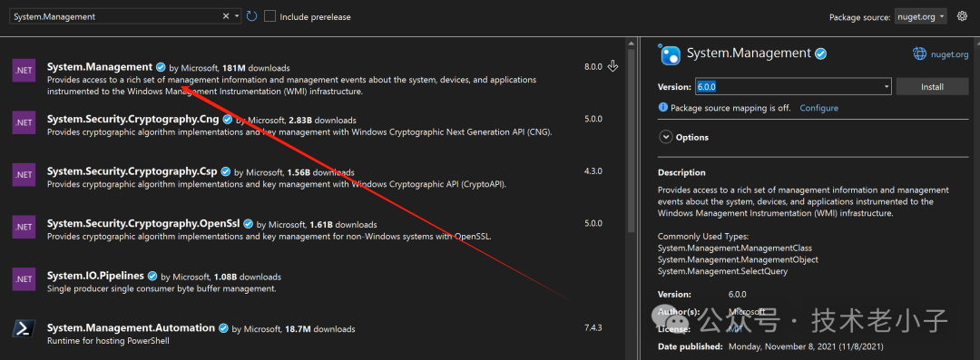Expand the Options section
The width and height of the screenshot is (980, 360).
click(683, 137)
